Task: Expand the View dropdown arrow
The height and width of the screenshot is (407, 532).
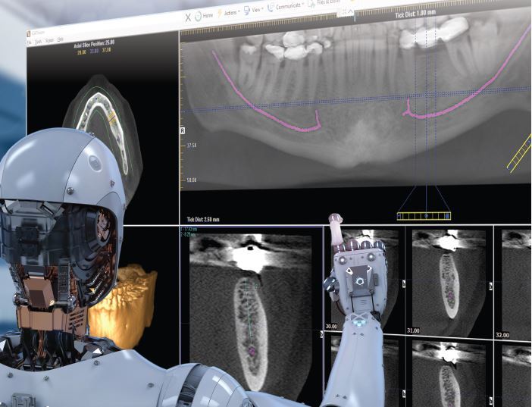Action: click(262, 9)
